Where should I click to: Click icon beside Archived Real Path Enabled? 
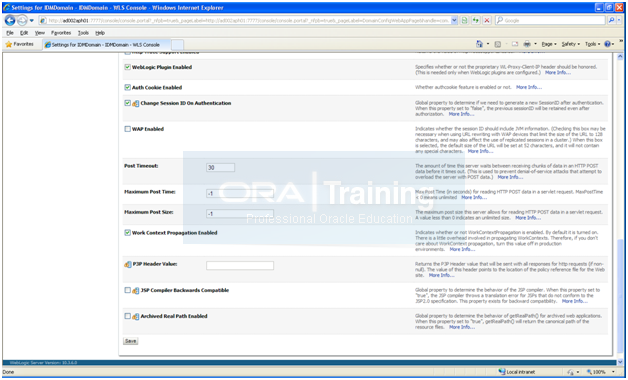click(x=135, y=316)
